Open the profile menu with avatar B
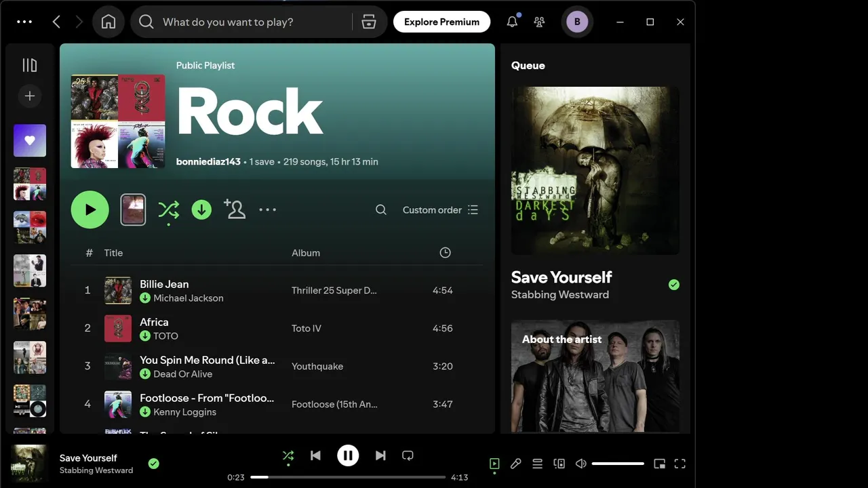This screenshot has width=868, height=488. click(577, 22)
